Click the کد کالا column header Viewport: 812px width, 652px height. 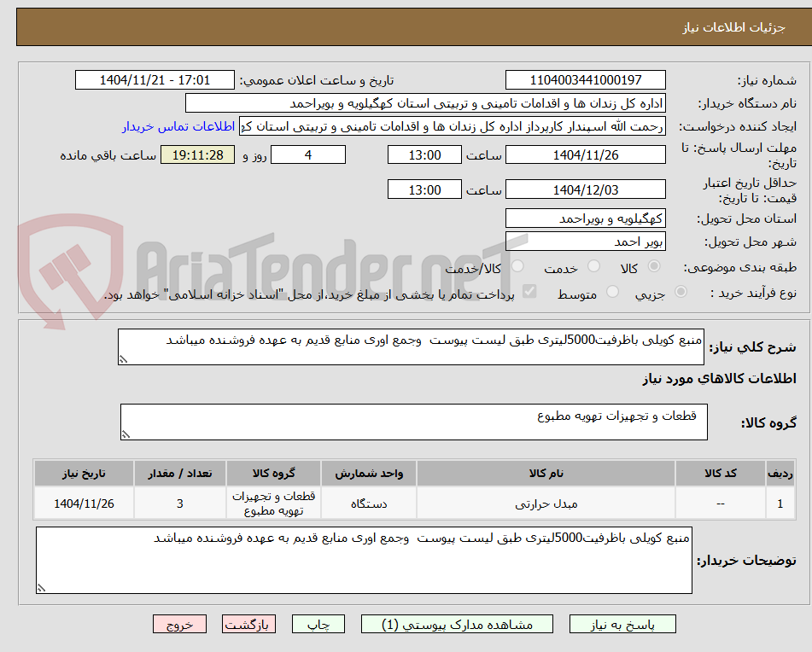tap(721, 474)
